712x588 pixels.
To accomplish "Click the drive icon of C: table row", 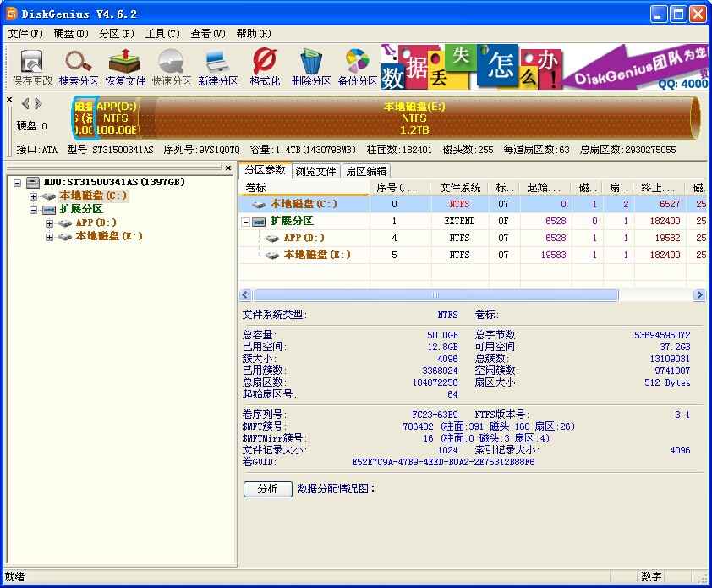I will [259, 205].
